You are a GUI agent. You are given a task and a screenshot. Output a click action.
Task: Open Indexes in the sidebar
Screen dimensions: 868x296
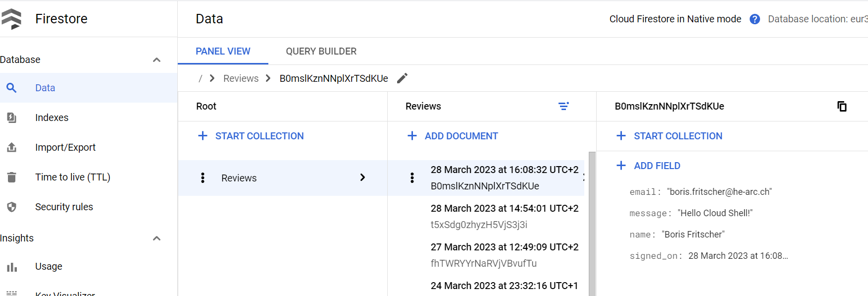51,118
